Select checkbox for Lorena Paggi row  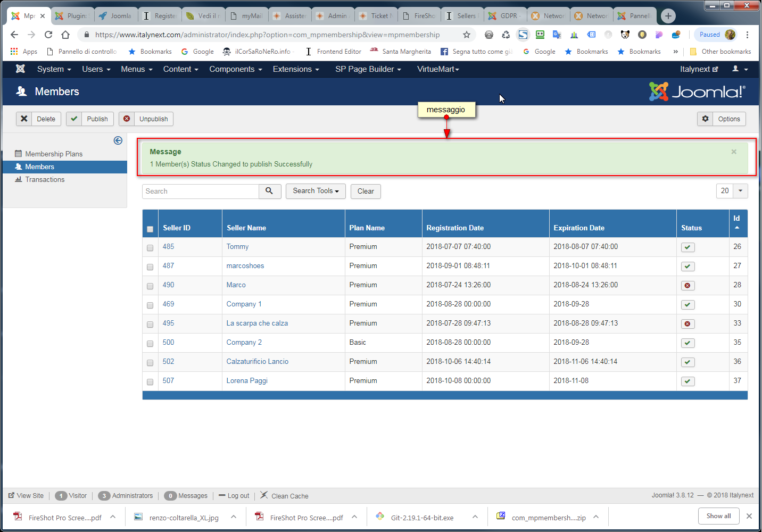[x=150, y=382]
